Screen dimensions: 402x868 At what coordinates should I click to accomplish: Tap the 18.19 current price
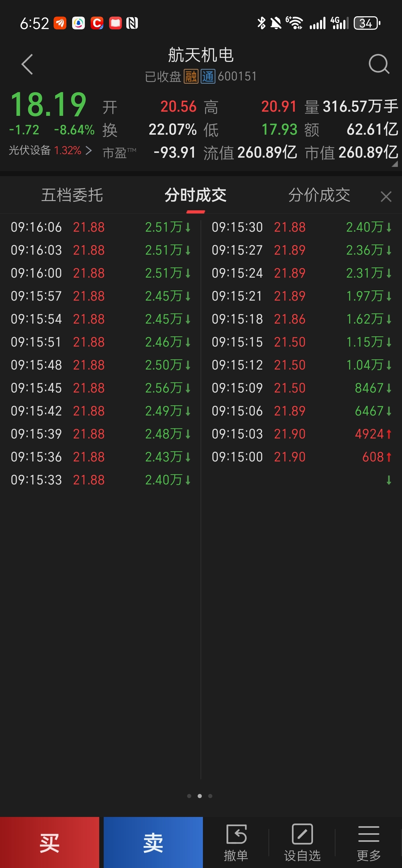(x=48, y=104)
